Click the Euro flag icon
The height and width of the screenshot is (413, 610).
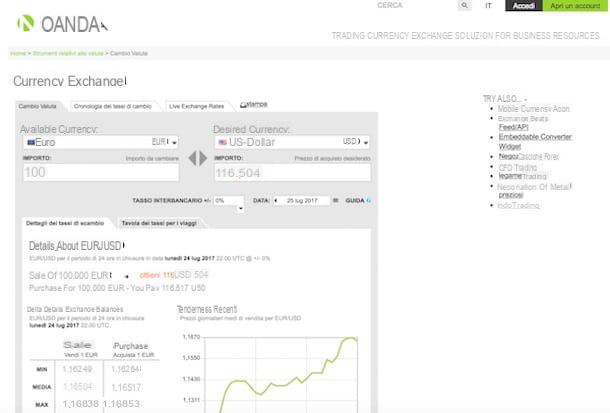click(31, 142)
